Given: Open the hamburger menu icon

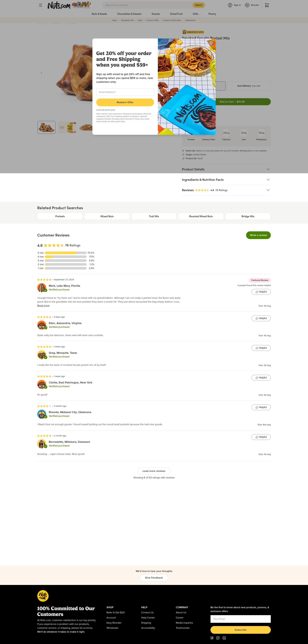Looking at the screenshot, I should click(x=40, y=5).
